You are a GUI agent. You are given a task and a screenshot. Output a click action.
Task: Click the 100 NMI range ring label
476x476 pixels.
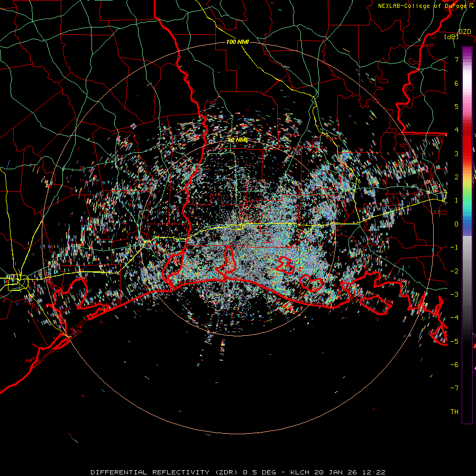point(237,42)
